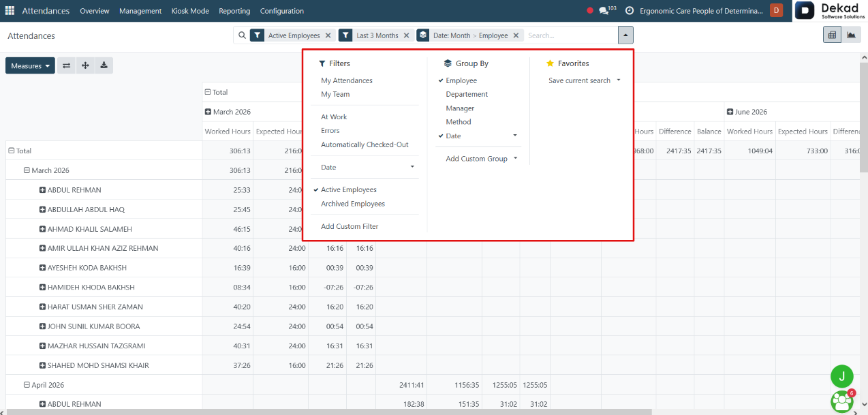Click Add Custom Filter
Viewport: 868px width, 415px height.
[x=350, y=226]
